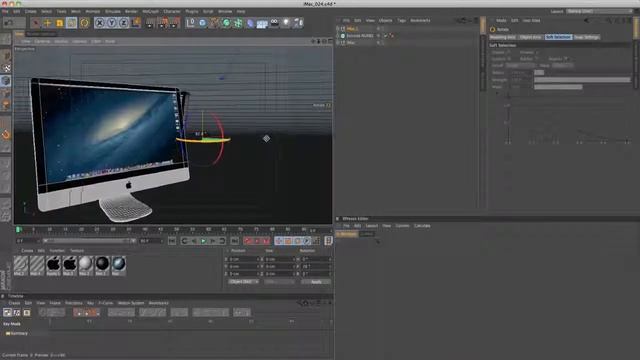Image resolution: width=640 pixels, height=360 pixels.
Task: Select the black sphere material thumbnail
Action: click(102, 264)
